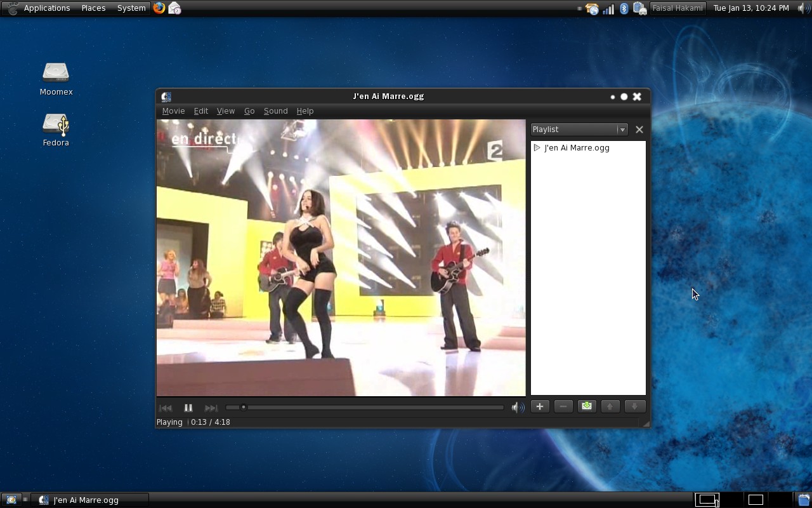
Task: Switch to the first workspace
Action: pyautogui.click(x=708, y=500)
